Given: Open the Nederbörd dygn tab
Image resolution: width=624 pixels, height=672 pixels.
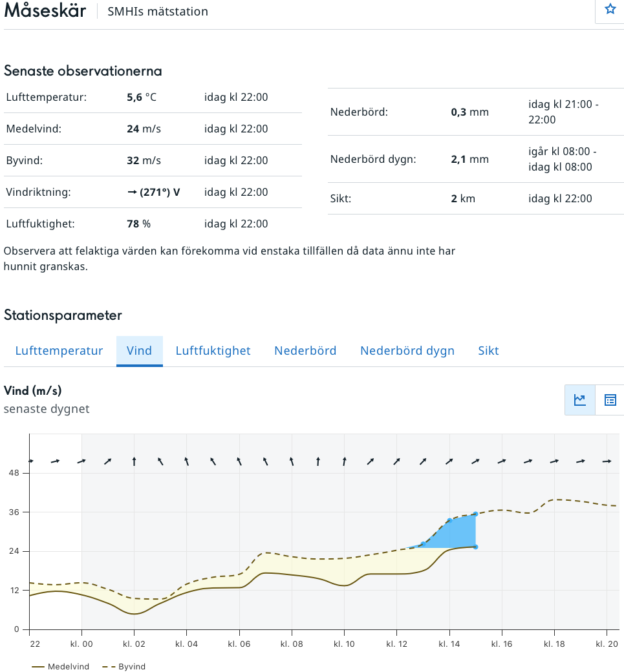Looking at the screenshot, I should click(x=407, y=351).
